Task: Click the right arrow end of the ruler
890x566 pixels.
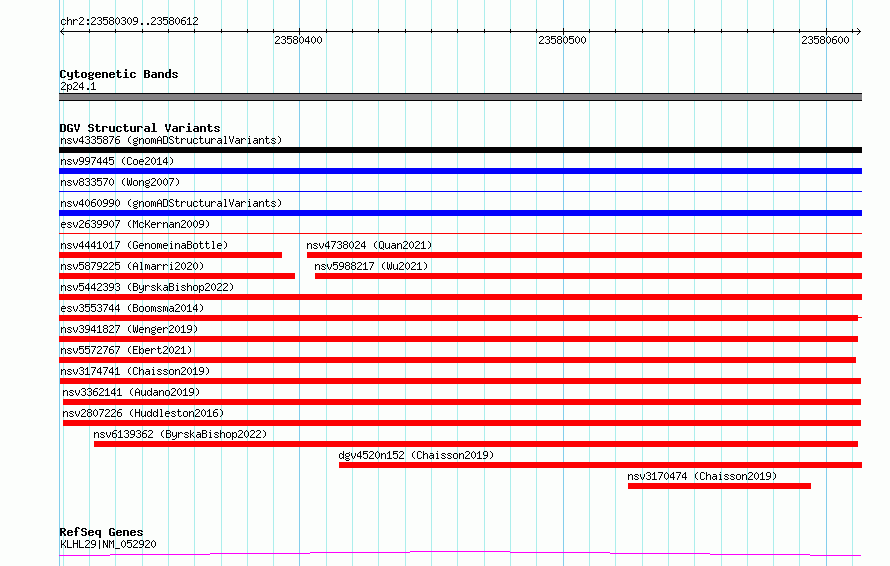Action: pyautogui.click(x=858, y=32)
